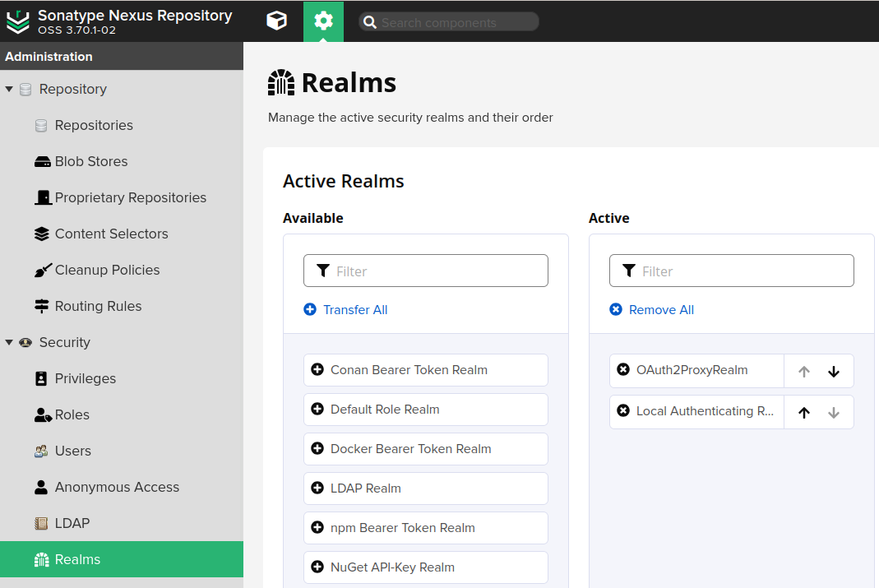Click the Sonatype Nexus Repository logo

point(17,21)
